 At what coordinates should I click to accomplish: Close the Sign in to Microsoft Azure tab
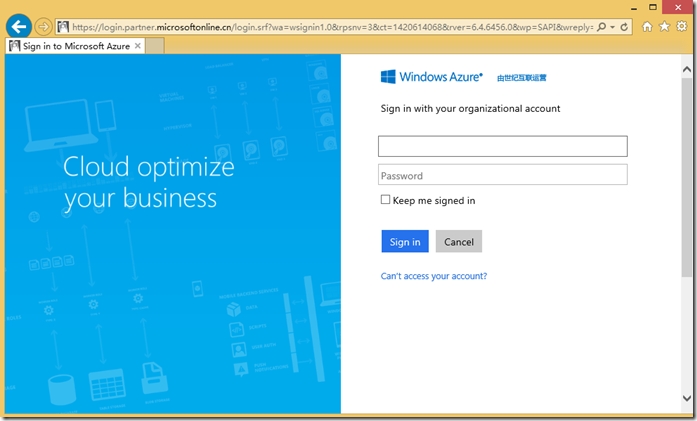coord(138,46)
